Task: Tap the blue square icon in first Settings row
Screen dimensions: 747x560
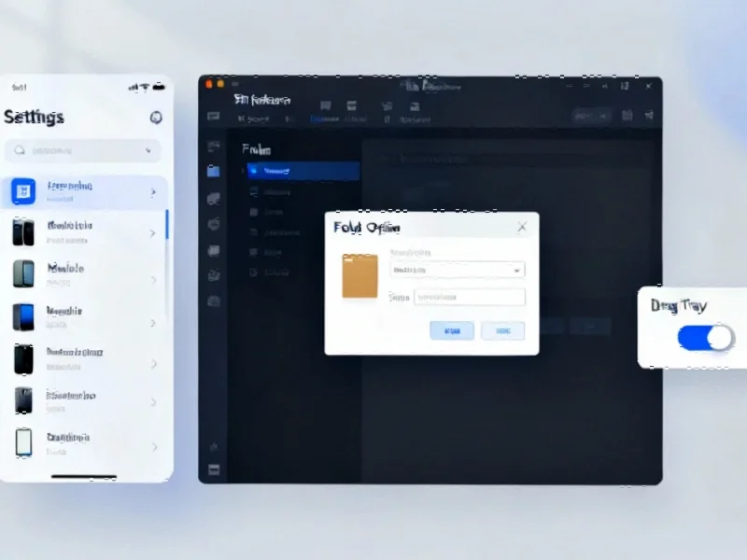Action: click(23, 192)
